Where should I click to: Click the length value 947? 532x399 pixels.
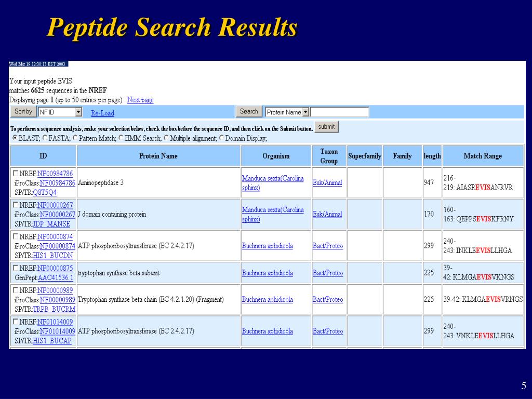429,182
